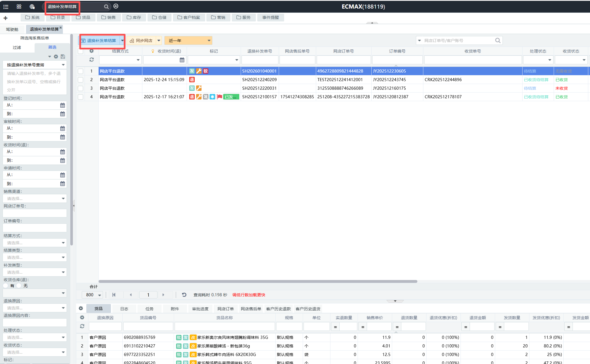
Task: Refresh main grid filter row
Action: pyautogui.click(x=91, y=60)
